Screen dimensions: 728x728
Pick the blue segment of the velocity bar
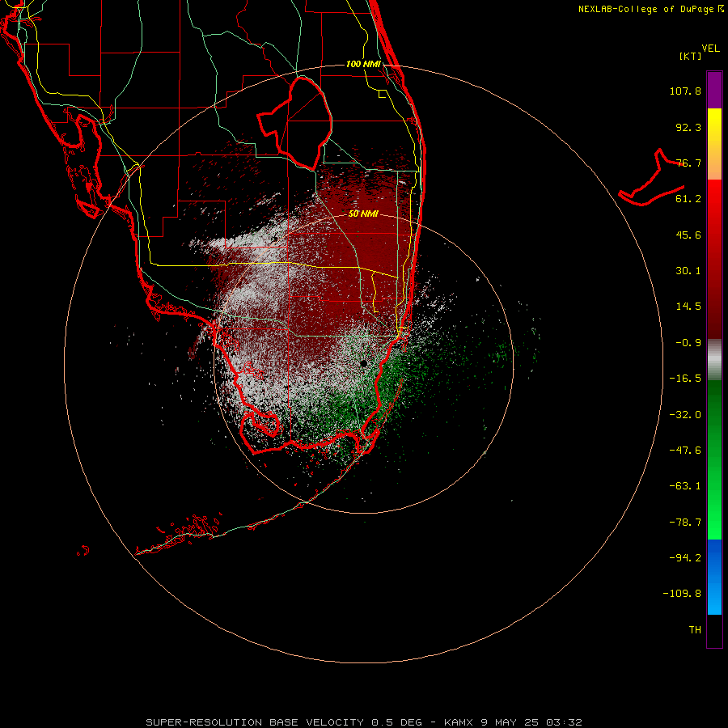714,577
